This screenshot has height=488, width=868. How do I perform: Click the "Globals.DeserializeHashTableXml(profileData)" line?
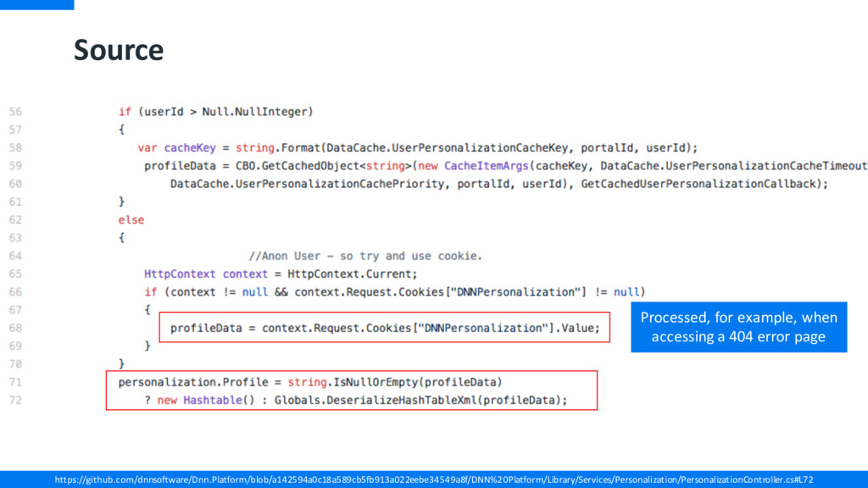(x=356, y=400)
